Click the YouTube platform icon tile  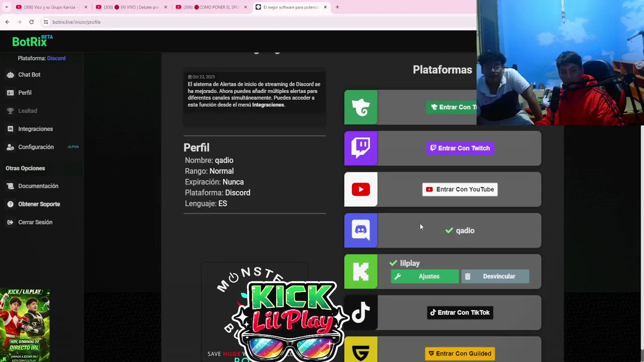tap(361, 190)
